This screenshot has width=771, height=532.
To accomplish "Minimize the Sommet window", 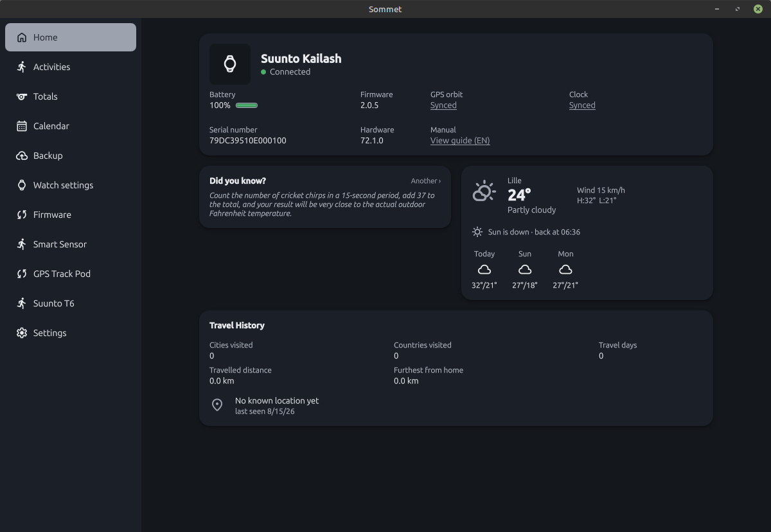I will click(x=717, y=9).
